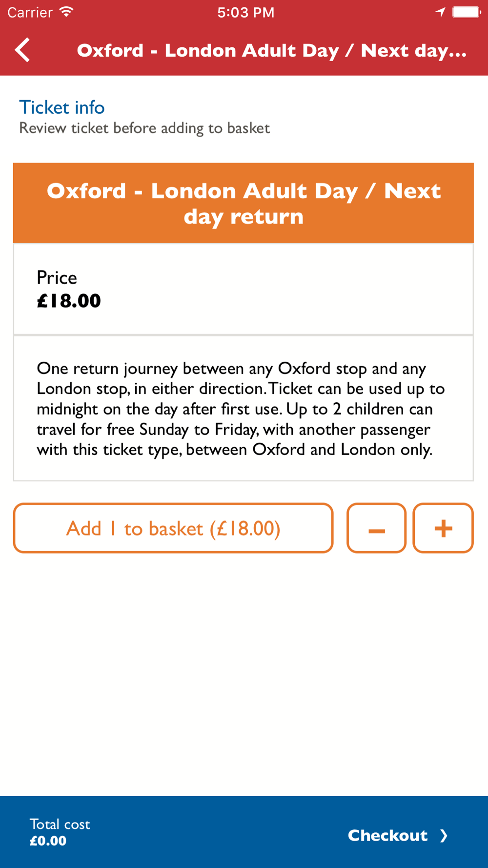Tap the 5:03 PM clock

pos(246,12)
